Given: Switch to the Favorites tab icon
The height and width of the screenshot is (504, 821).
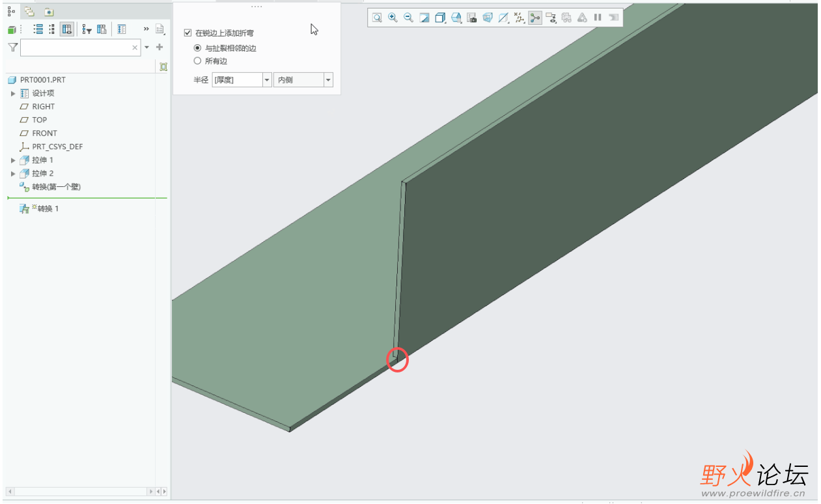Looking at the screenshot, I should coord(48,11).
